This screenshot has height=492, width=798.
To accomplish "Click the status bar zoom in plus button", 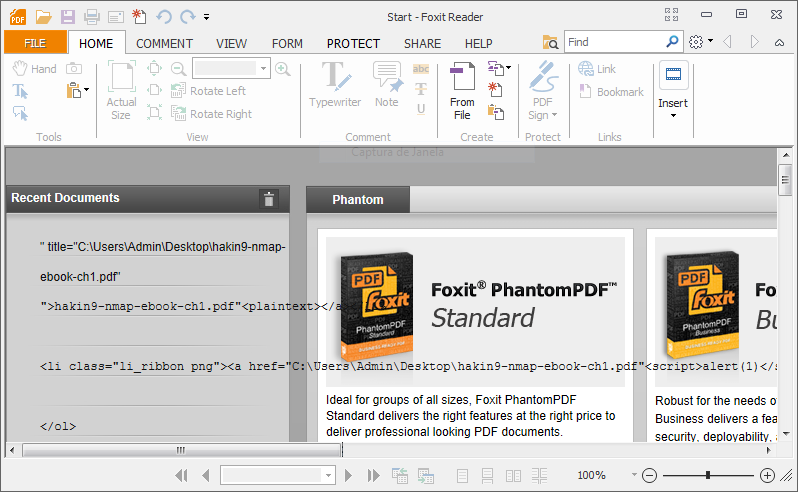I will 767,475.
